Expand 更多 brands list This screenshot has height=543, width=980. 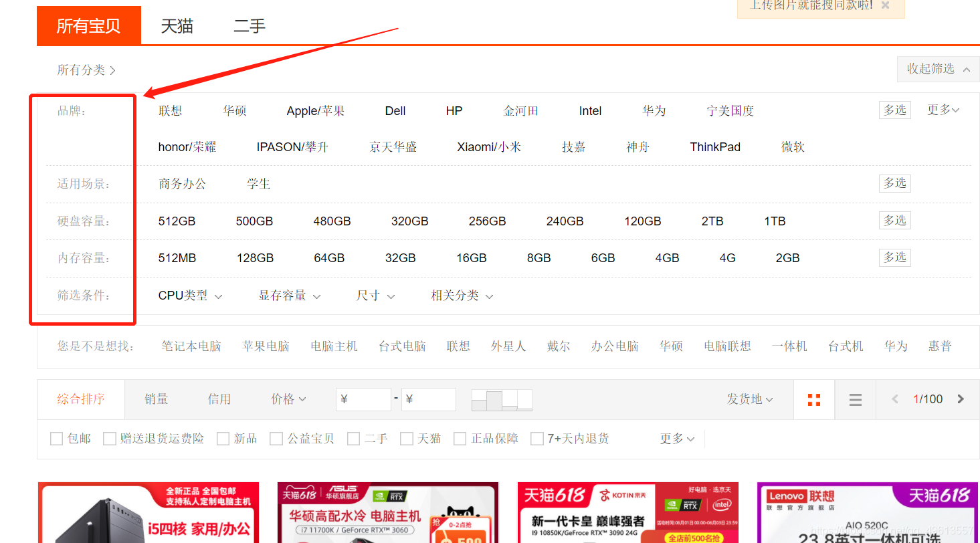(x=943, y=110)
